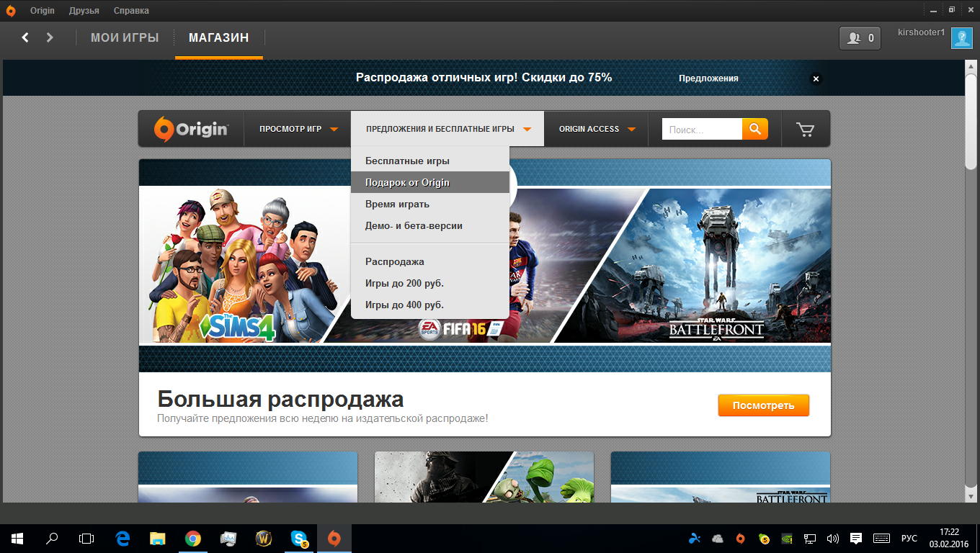980x553 pixels.
Task: Click the scrollbar down arrow
Action: click(x=971, y=496)
